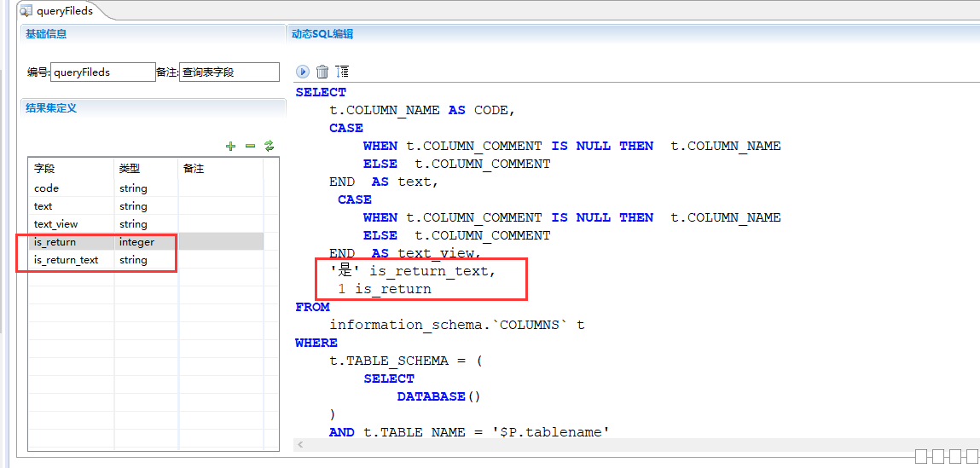Open type cell showing integer
980x468 pixels.
pyautogui.click(x=145, y=242)
